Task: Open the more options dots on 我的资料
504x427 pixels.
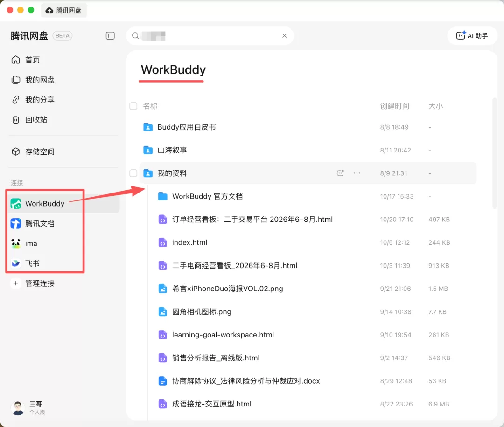Action: 357,173
